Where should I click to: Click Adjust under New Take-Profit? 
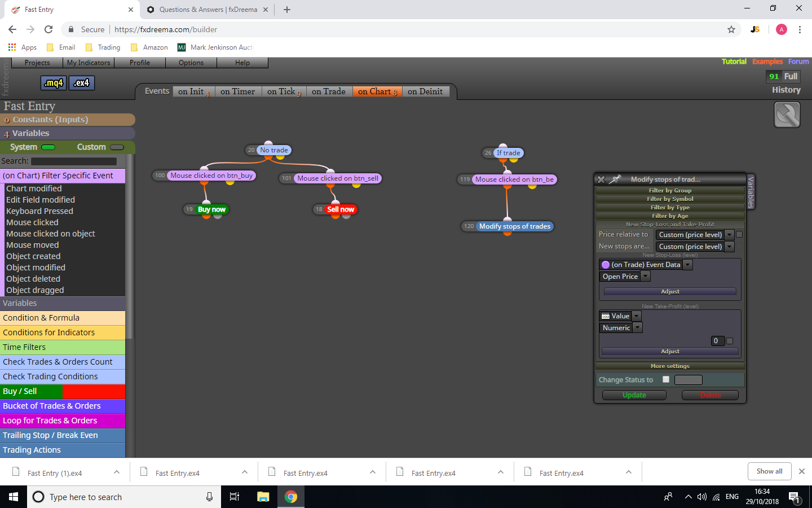click(670, 352)
